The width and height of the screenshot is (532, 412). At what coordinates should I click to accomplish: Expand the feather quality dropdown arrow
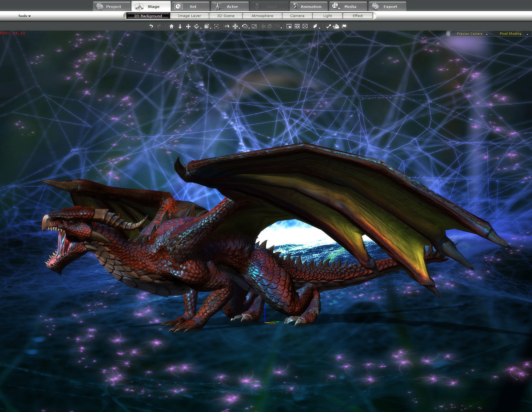319,28
